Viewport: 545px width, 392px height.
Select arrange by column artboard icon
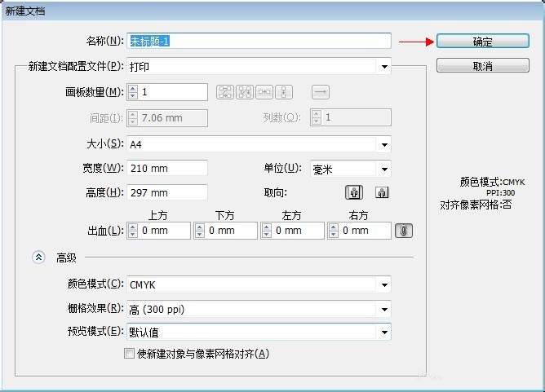[284, 92]
